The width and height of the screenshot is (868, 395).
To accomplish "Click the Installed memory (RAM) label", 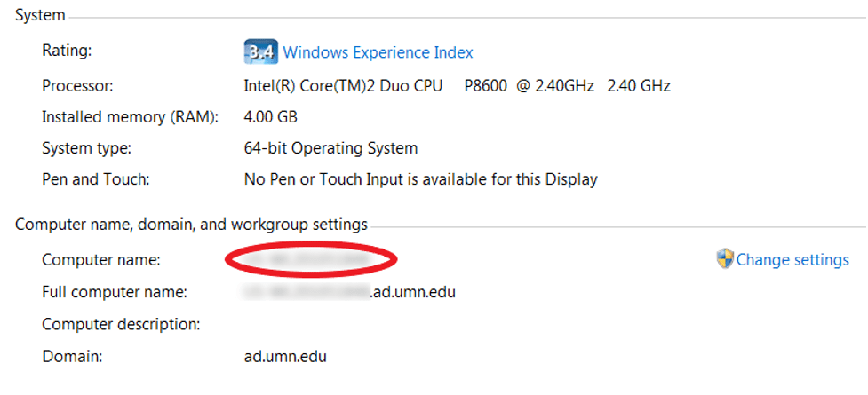I will (115, 116).
